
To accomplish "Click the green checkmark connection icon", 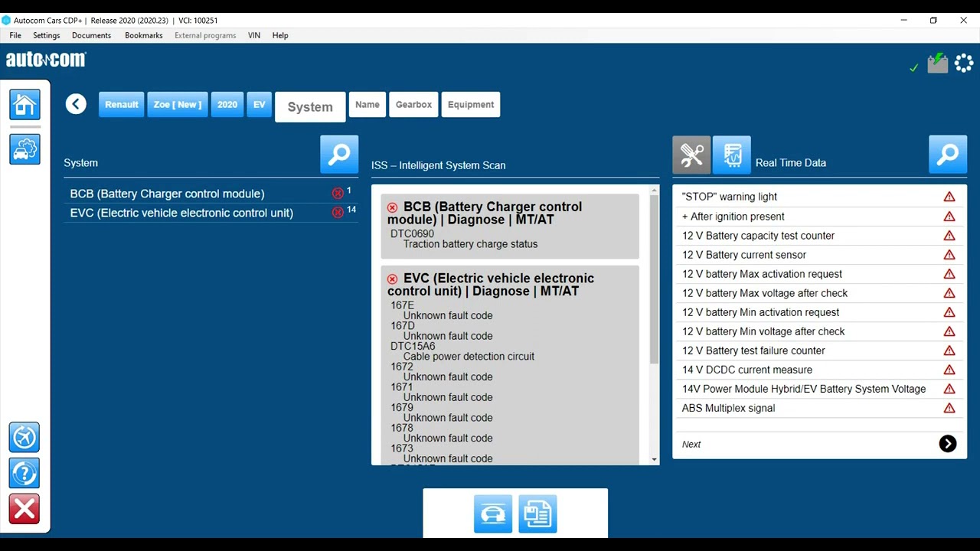I will (x=913, y=68).
